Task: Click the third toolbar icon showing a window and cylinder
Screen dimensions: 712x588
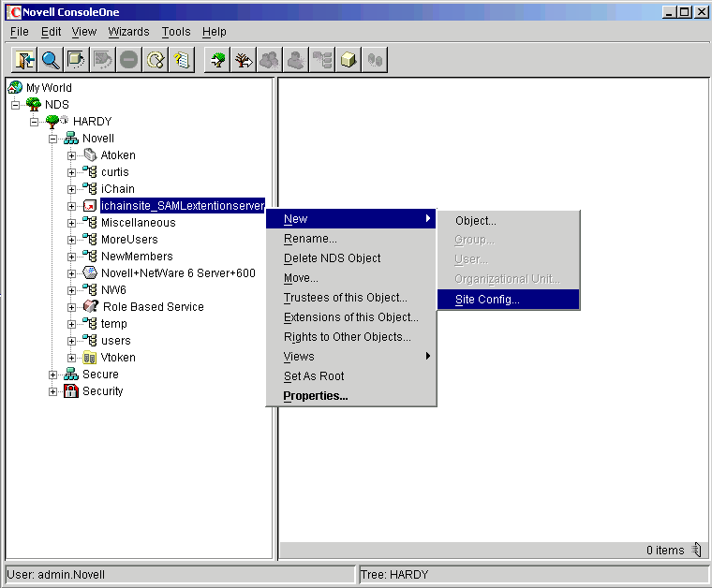Action: (x=76, y=60)
